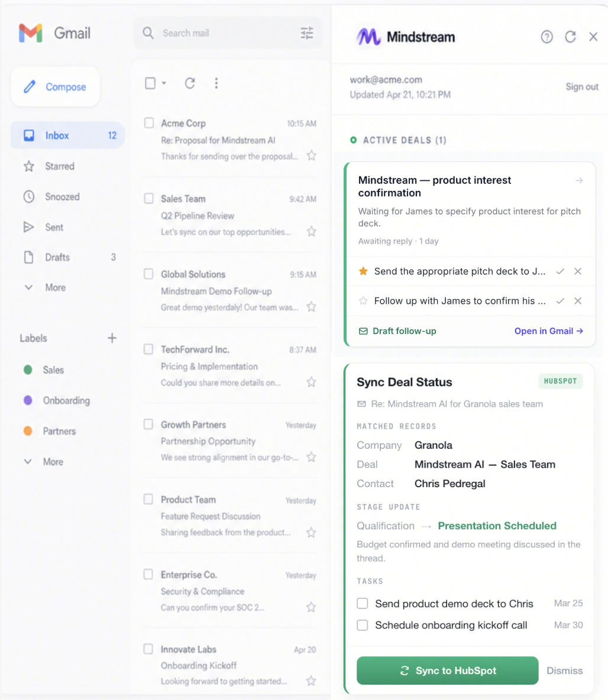This screenshot has width=608, height=700.
Task: Check Schedule onboarding kickoff call task
Action: tap(363, 625)
